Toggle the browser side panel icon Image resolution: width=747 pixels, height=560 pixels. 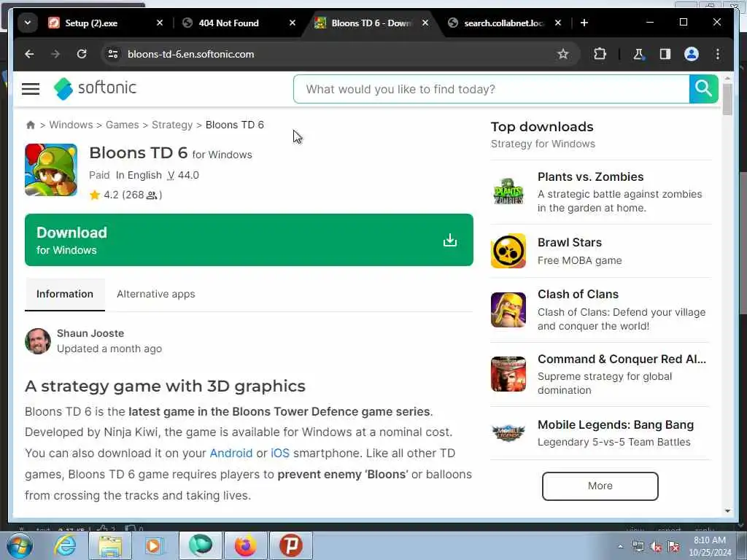[665, 54]
